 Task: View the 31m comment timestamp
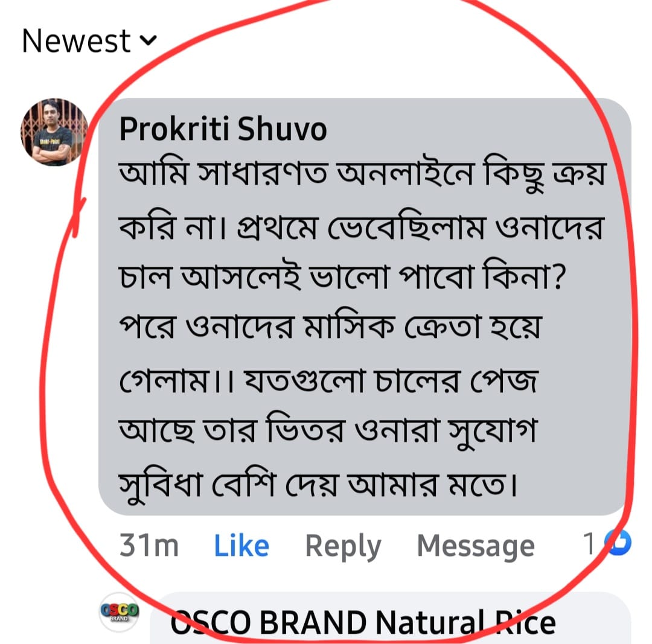149,546
